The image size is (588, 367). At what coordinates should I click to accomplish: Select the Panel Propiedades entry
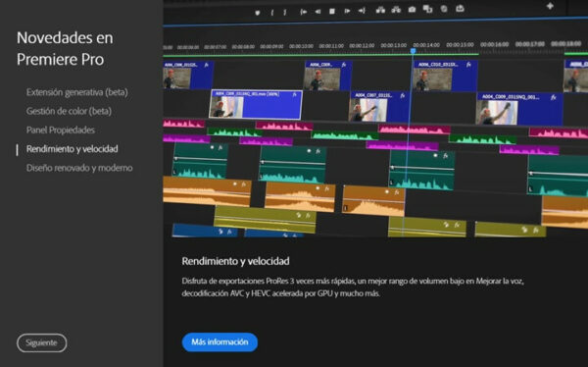point(61,130)
